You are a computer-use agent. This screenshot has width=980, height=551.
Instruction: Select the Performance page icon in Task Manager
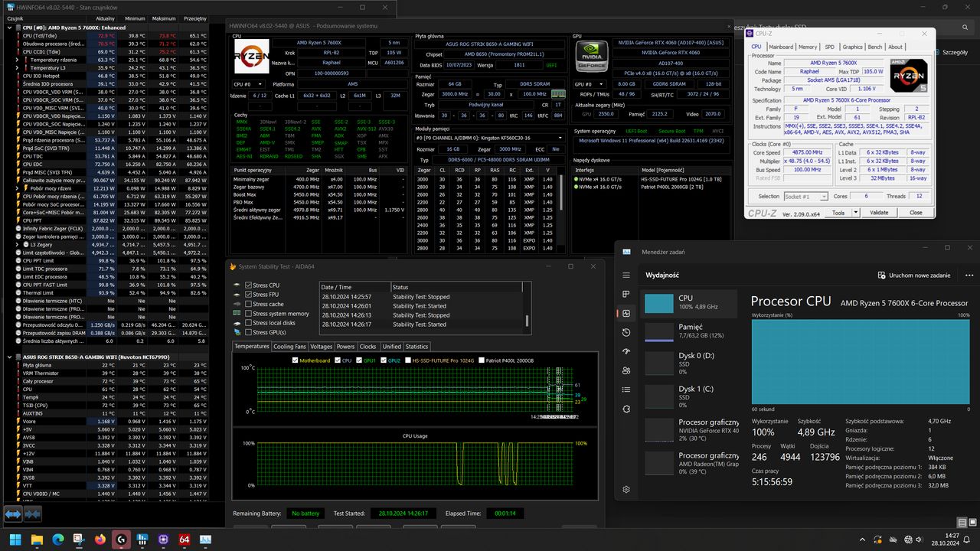(626, 313)
